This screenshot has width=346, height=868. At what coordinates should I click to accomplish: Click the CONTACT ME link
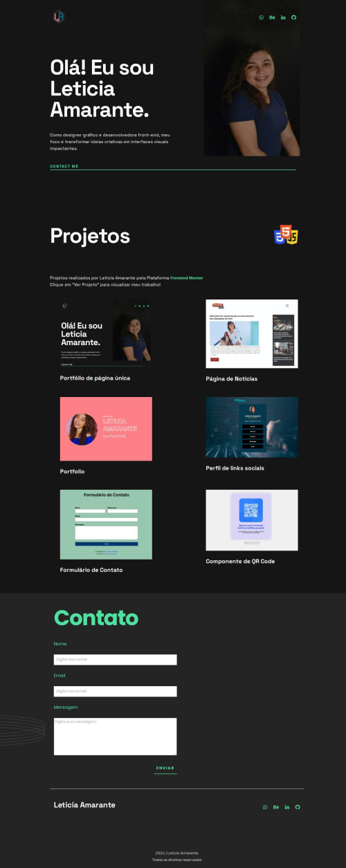(64, 166)
